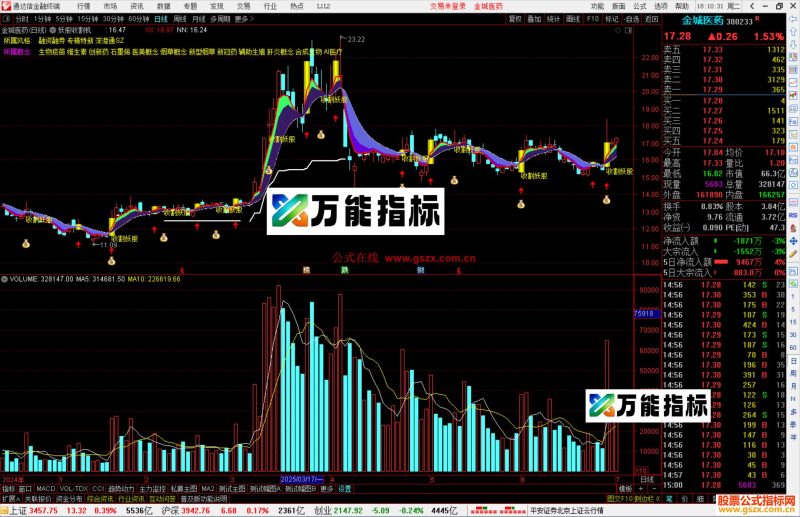The width and height of the screenshot is (800, 517).
Task: Expand the 更多 indicator tabs list
Action: 327,488
